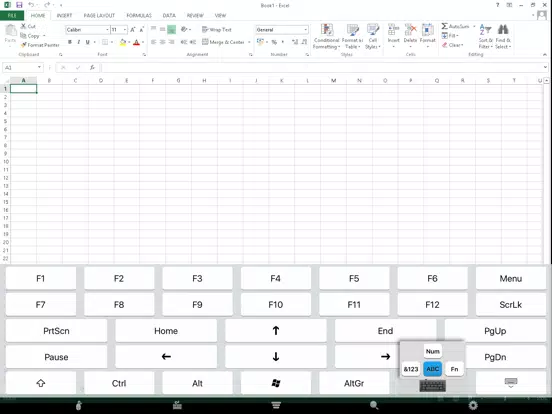The height and width of the screenshot is (414, 552).
Task: Tap the F5 key
Action: click(354, 278)
